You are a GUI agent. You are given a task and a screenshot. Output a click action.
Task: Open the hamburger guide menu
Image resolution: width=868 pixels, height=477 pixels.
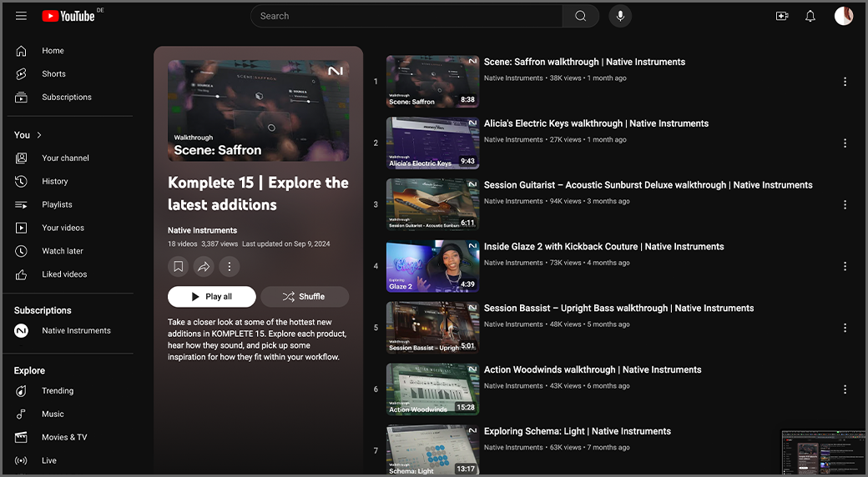click(21, 16)
